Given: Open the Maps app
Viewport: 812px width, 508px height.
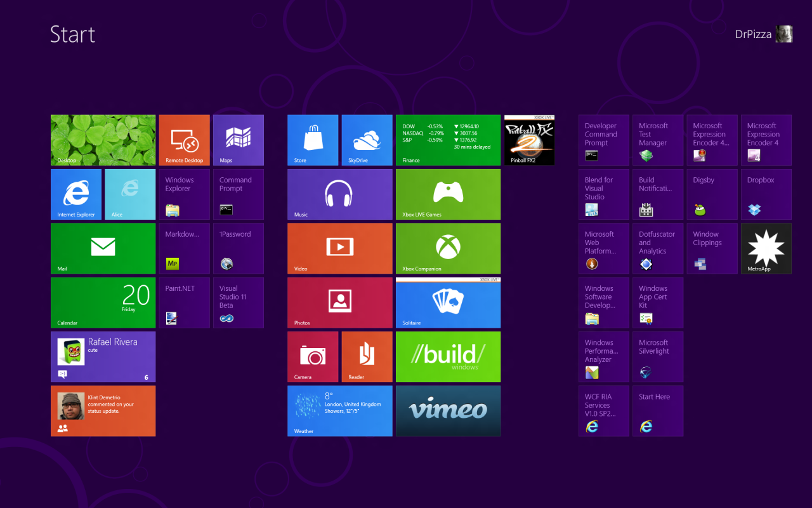Looking at the screenshot, I should 238,140.
